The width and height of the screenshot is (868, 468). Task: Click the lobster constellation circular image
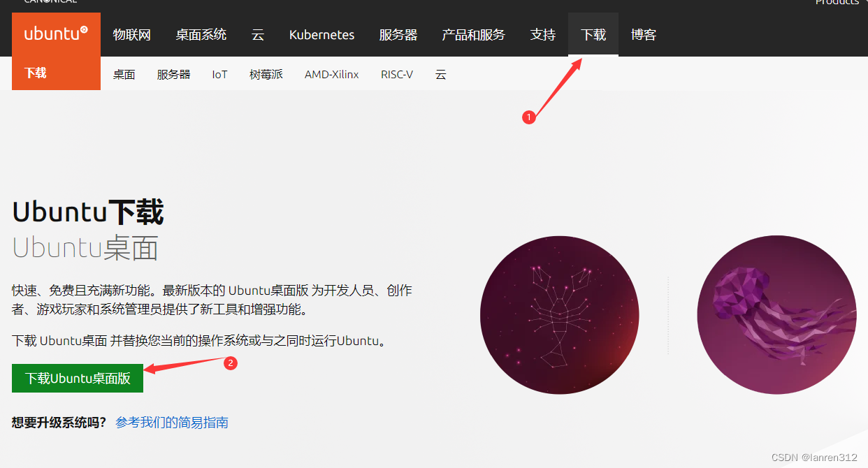click(560, 315)
